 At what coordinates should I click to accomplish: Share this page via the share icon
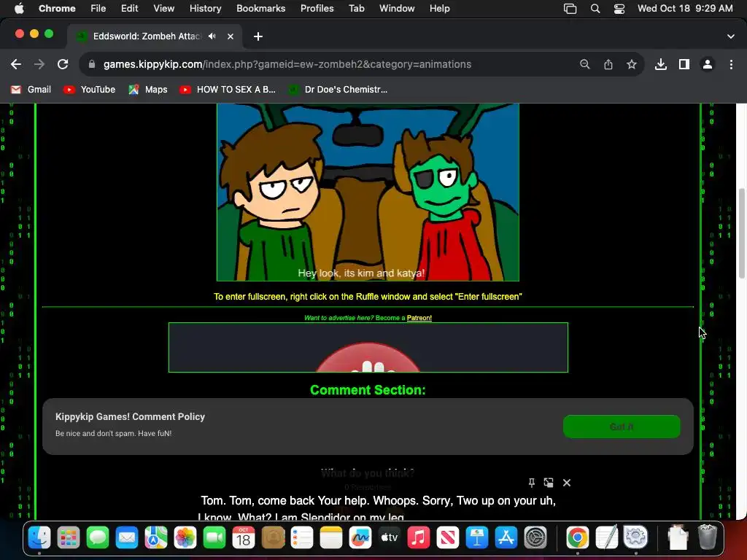pyautogui.click(x=608, y=64)
